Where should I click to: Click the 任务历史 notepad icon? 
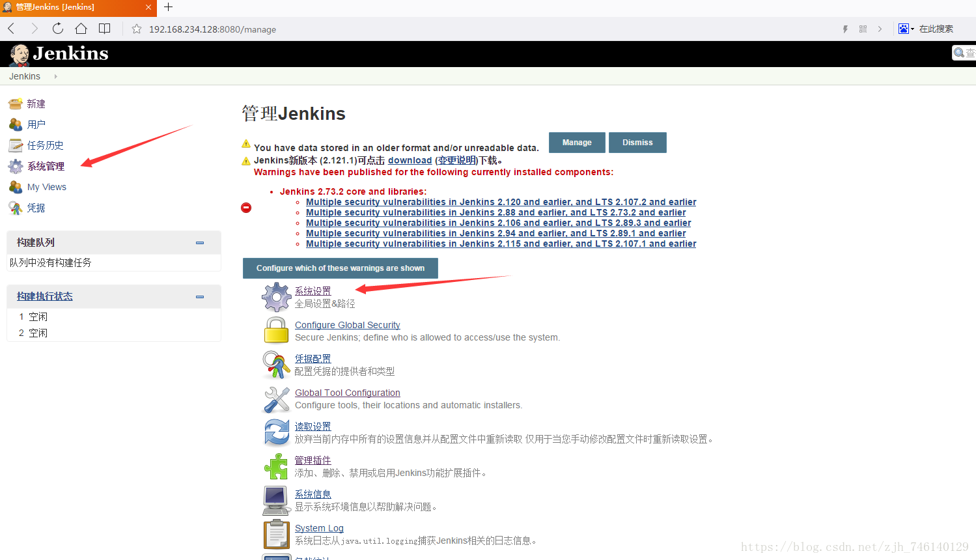(16, 145)
